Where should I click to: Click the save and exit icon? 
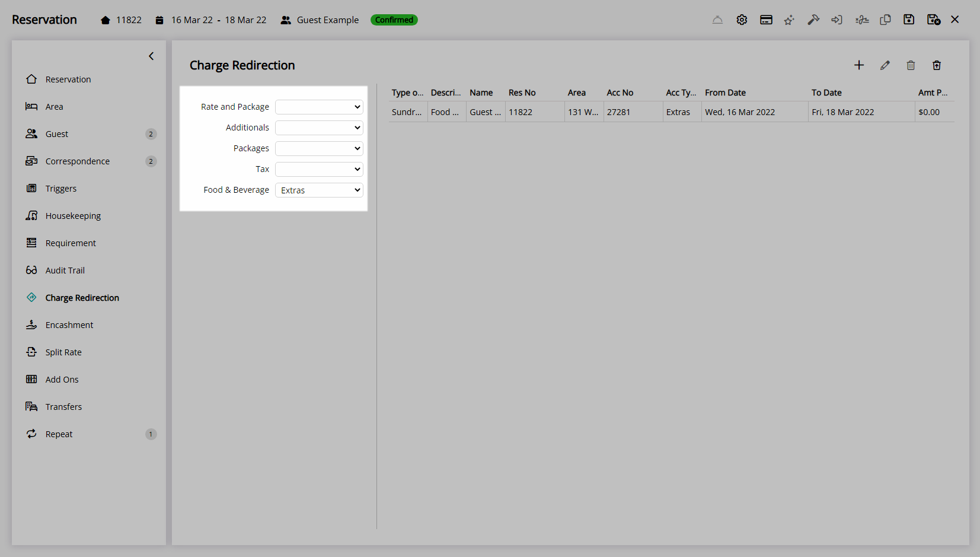[x=934, y=20]
